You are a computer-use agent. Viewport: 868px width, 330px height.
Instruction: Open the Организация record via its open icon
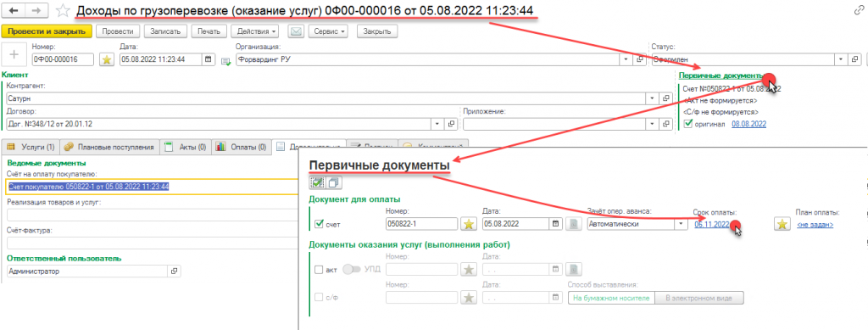point(640,59)
